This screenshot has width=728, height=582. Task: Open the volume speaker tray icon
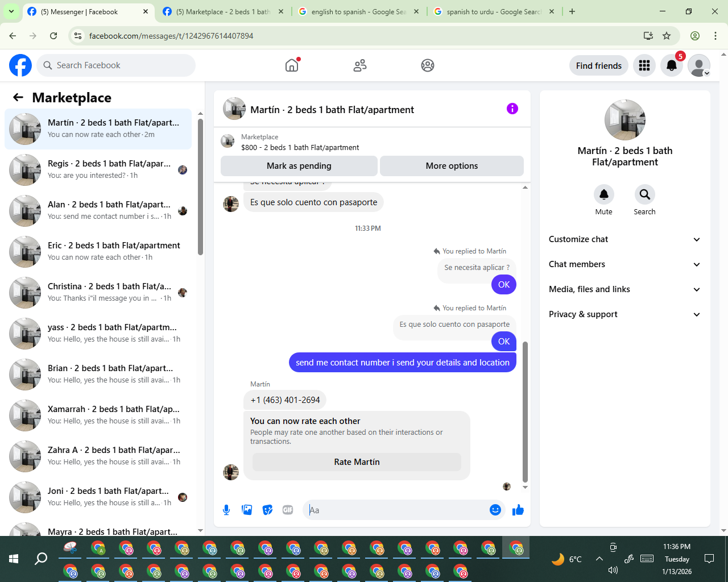tap(613, 570)
